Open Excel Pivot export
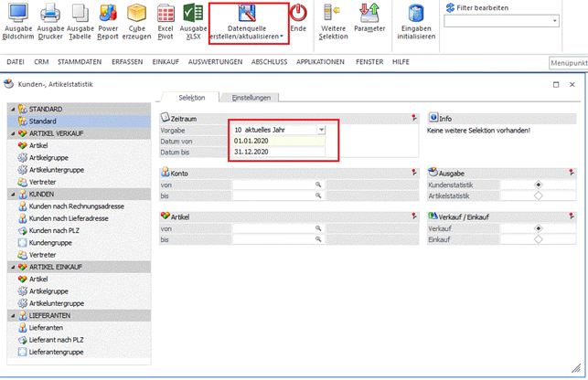The width and height of the screenshot is (588, 380). pyautogui.click(x=165, y=14)
